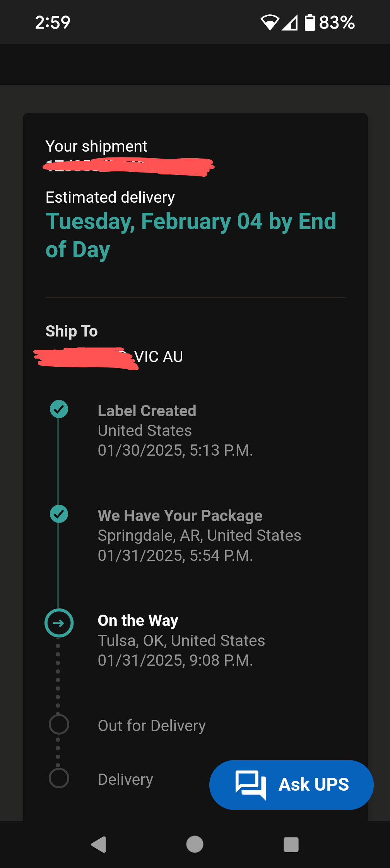This screenshot has height=868, width=390.
Task: Tap the Tulsa, OK location text
Action: [x=181, y=641]
